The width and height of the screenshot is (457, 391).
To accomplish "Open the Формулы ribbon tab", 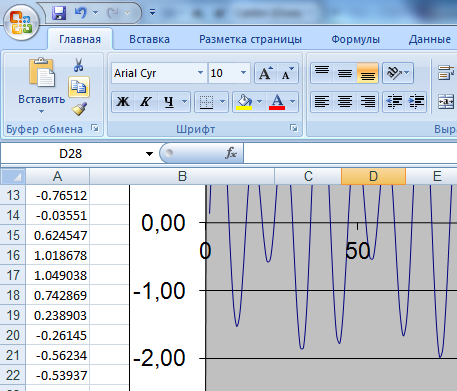I will pos(355,39).
